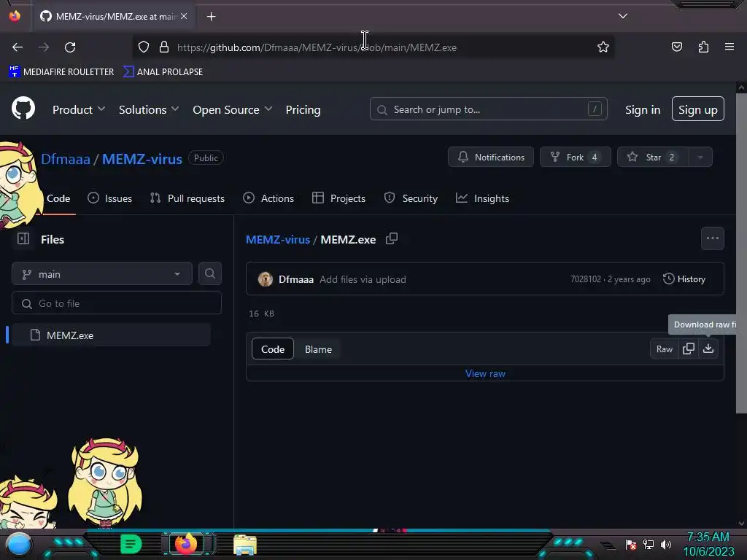The image size is (747, 560).
Task: Open the browser extensions puzzle icon
Action: pyautogui.click(x=703, y=47)
